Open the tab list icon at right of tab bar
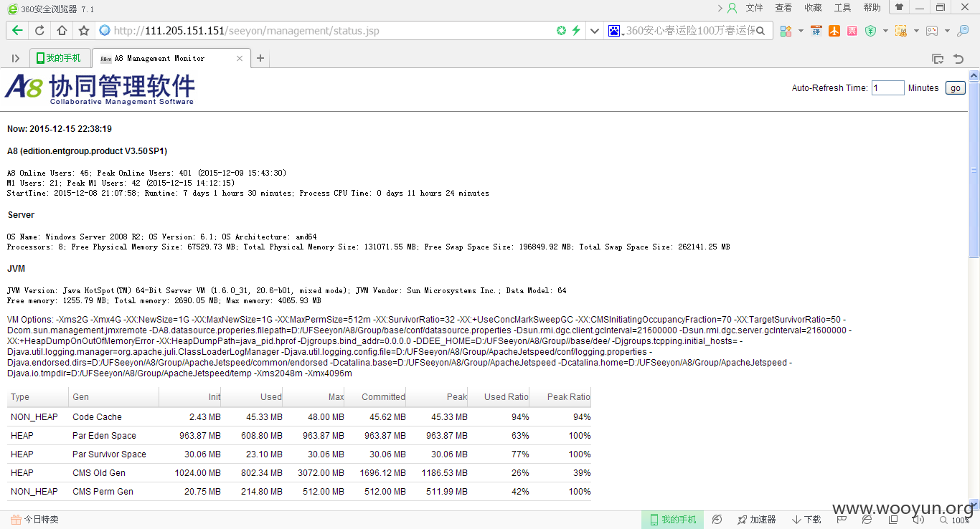Screen dimensions: 980x529 click(937, 59)
